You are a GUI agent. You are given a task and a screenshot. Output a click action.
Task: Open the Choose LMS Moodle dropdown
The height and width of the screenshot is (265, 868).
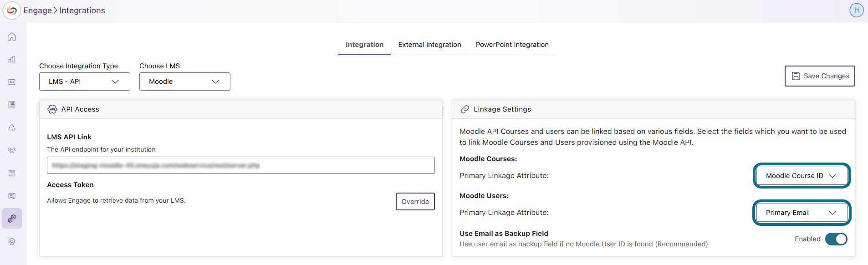185,82
